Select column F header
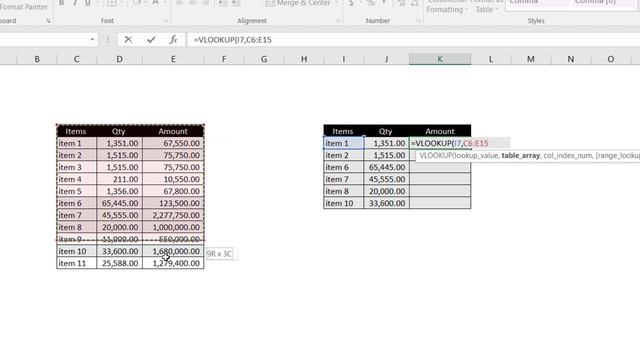This screenshot has width=640, height=360. click(224, 59)
